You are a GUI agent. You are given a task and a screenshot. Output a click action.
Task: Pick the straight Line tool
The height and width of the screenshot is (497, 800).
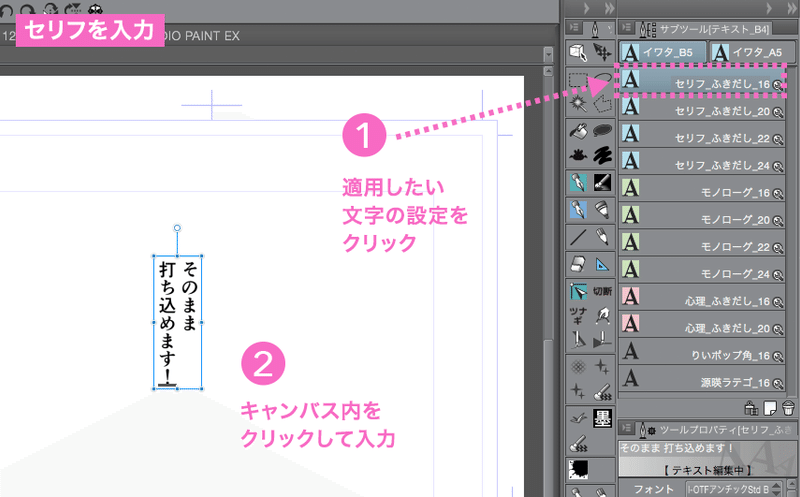click(x=578, y=237)
